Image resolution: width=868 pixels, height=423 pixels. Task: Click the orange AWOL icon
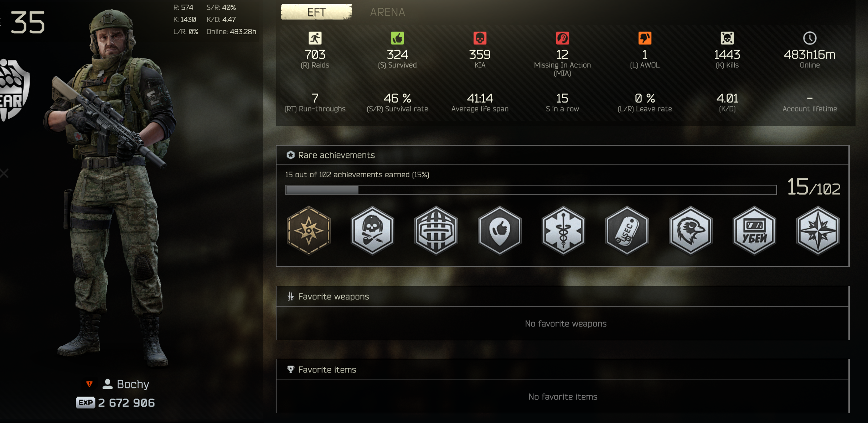pos(645,38)
